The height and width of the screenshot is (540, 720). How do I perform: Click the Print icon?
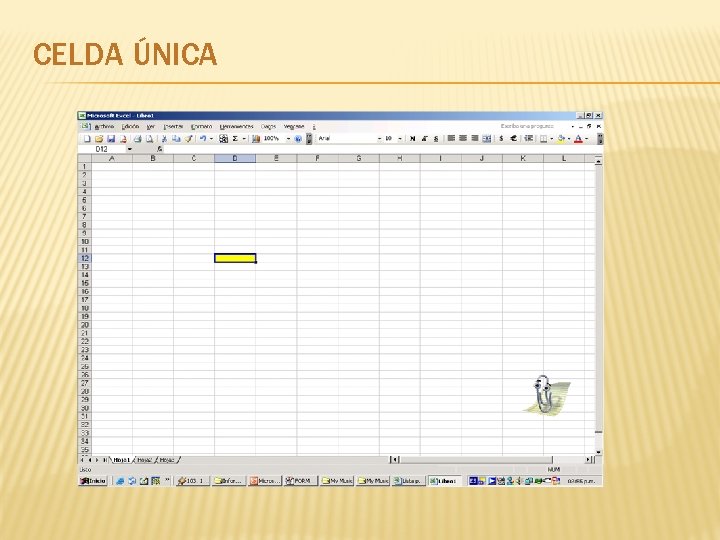tap(137, 139)
